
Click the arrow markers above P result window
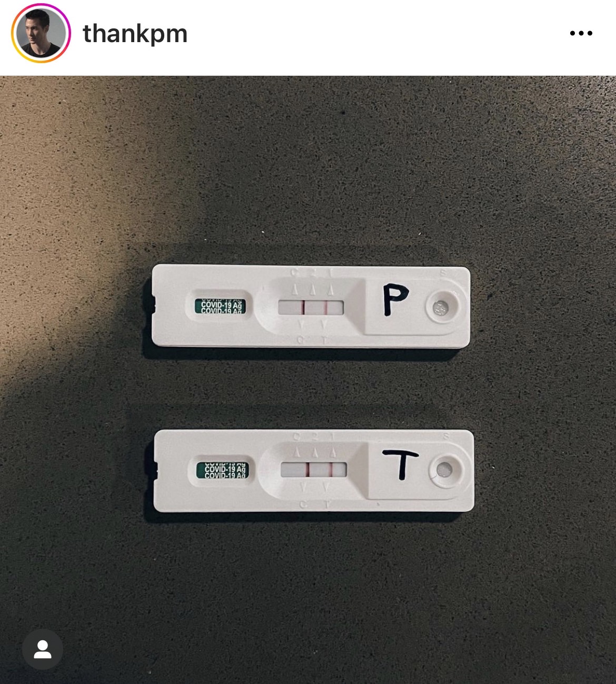point(313,289)
